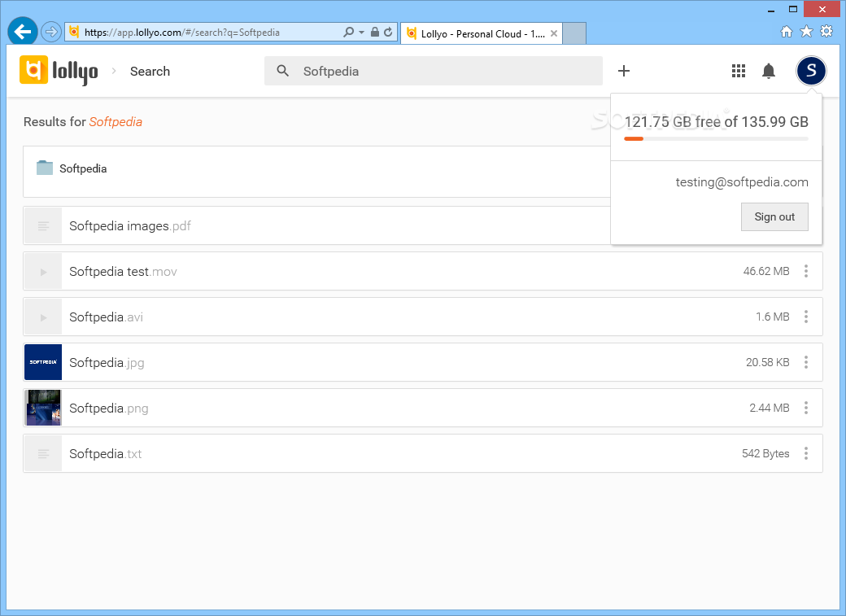846x616 pixels.
Task: Open a new blank browser tab
Action: click(x=574, y=33)
